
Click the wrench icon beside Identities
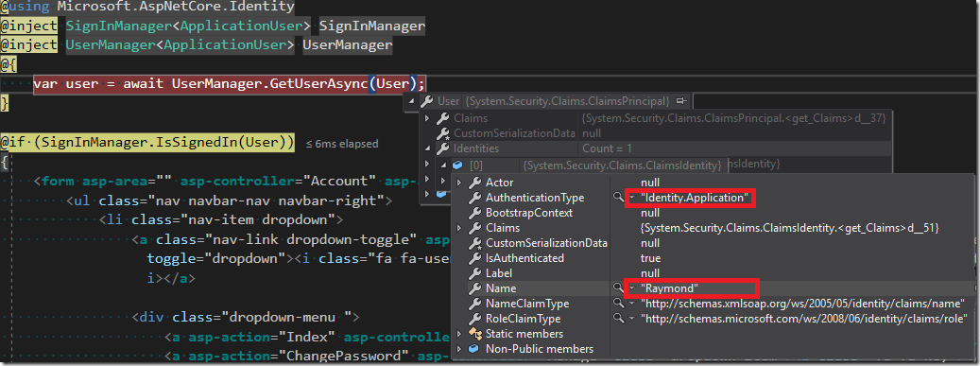click(442, 148)
